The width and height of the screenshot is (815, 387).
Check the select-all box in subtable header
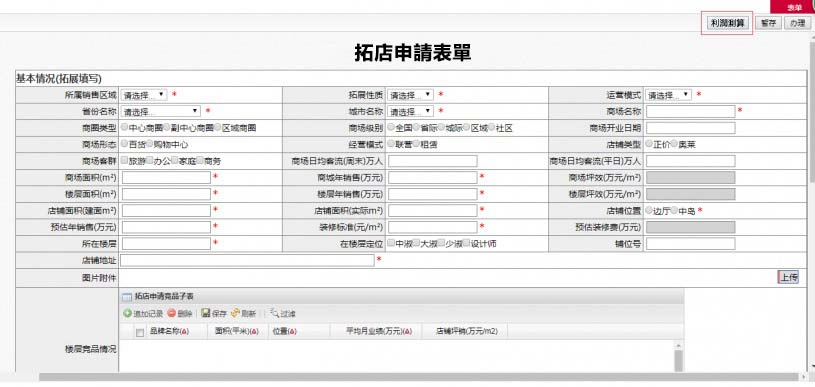click(x=140, y=333)
